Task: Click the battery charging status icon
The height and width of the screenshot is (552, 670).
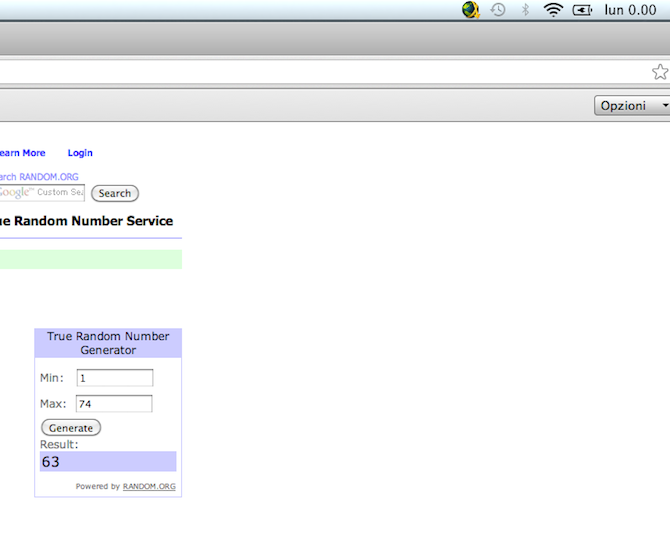Action: (x=582, y=10)
